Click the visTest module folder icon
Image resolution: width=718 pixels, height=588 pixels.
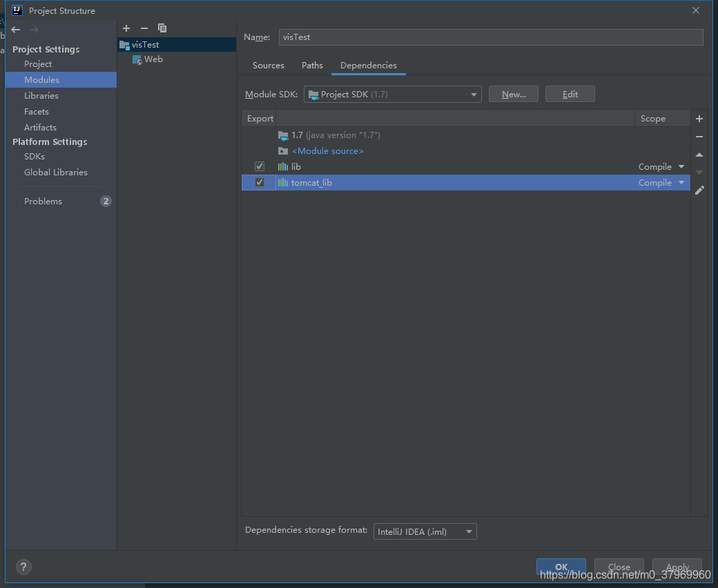pos(124,45)
